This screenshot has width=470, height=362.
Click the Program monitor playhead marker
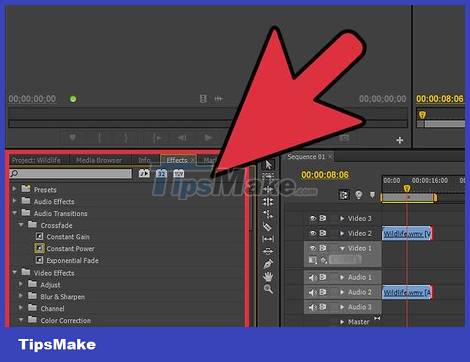coord(422,115)
